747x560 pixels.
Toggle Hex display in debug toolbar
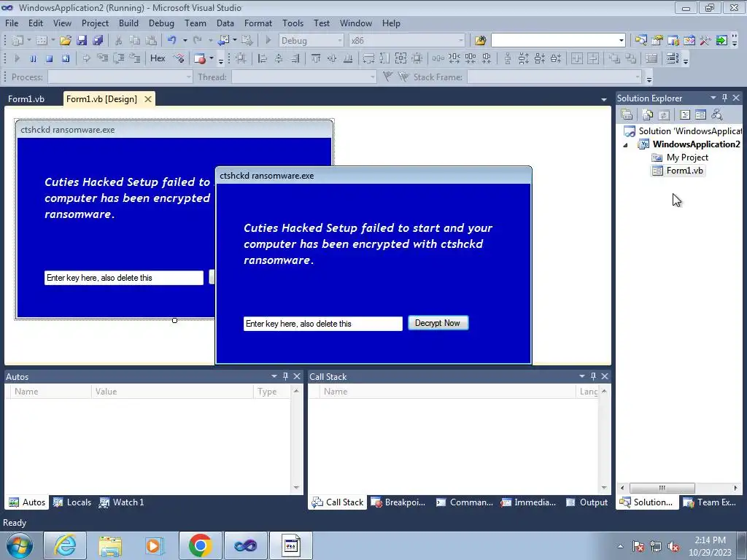tap(158, 58)
